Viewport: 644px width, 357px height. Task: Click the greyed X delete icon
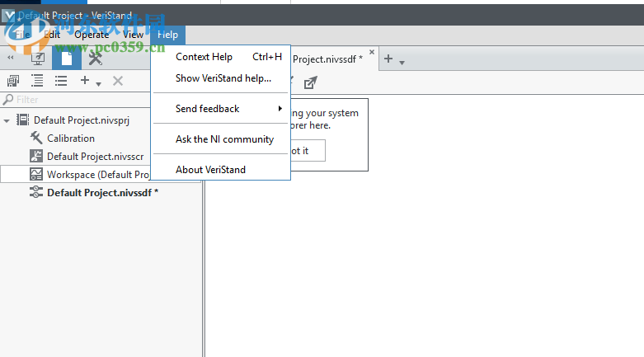pyautogui.click(x=118, y=81)
